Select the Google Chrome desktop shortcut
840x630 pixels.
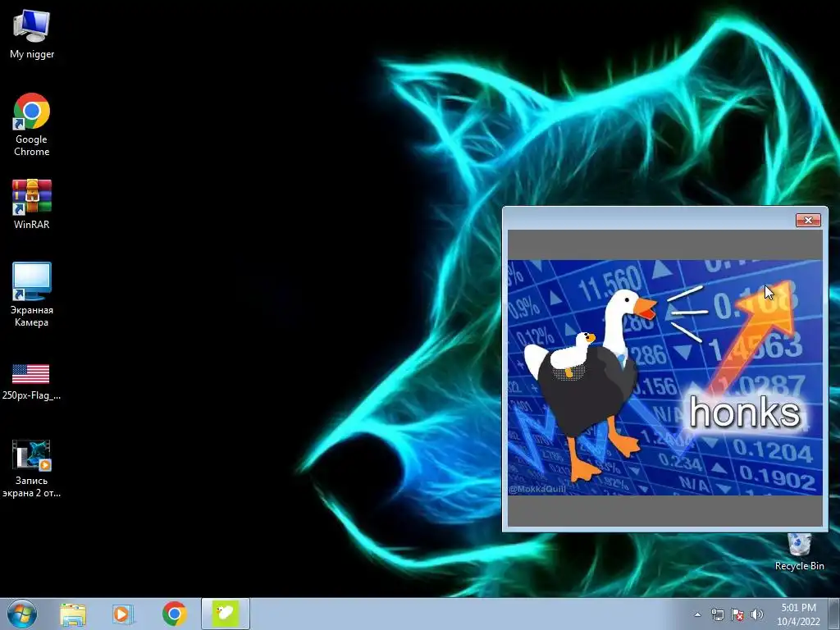[x=32, y=125]
